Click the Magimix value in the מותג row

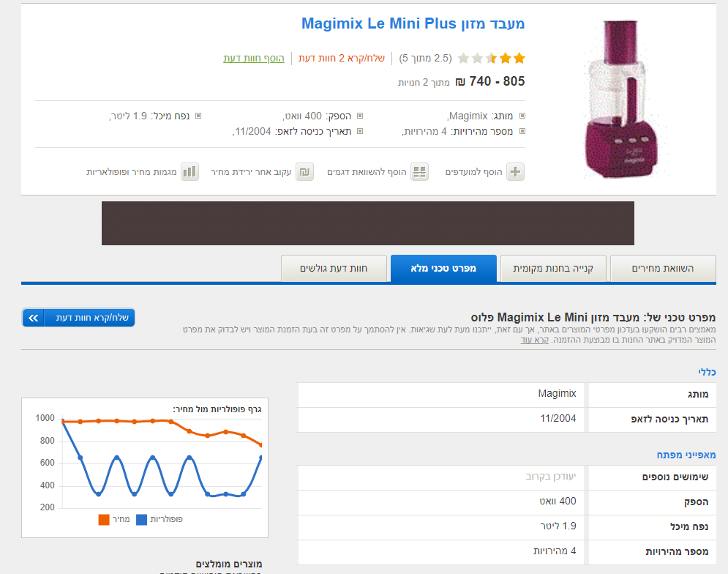(x=557, y=394)
